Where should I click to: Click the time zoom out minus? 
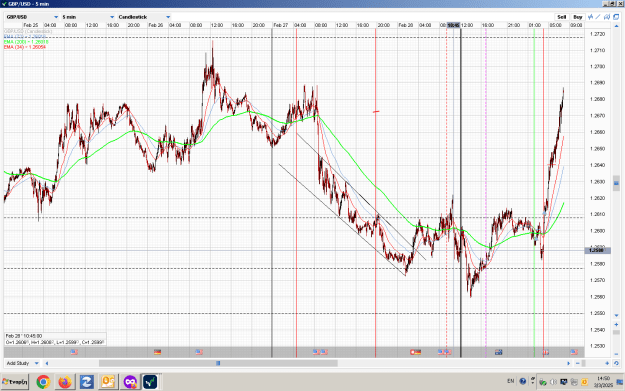point(578,363)
